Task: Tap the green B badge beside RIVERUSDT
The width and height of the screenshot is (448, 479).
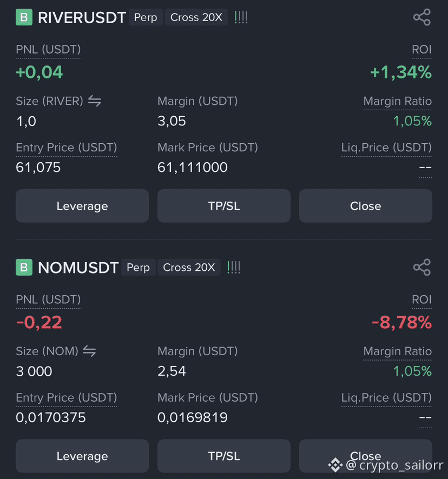Action: click(24, 17)
